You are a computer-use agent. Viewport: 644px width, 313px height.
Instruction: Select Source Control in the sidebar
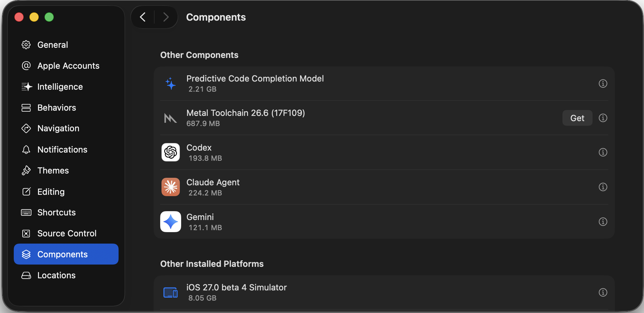pyautogui.click(x=66, y=233)
